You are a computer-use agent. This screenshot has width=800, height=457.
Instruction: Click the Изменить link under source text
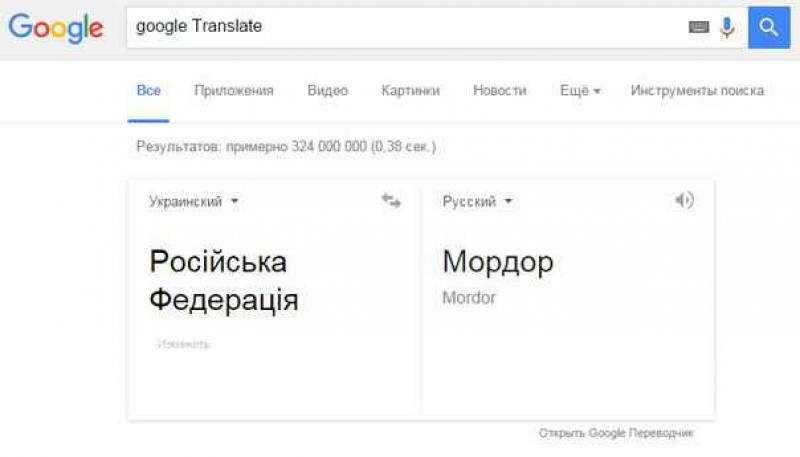(183, 344)
